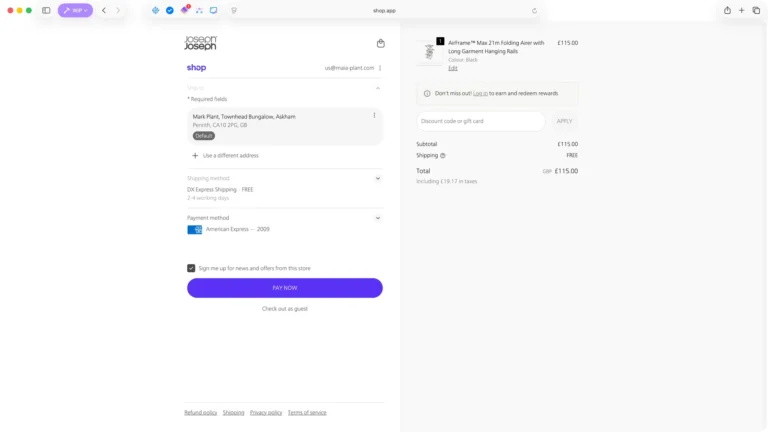Screen dimensions: 768x432
Task: Go back with the browser arrow
Action: tap(104, 10)
